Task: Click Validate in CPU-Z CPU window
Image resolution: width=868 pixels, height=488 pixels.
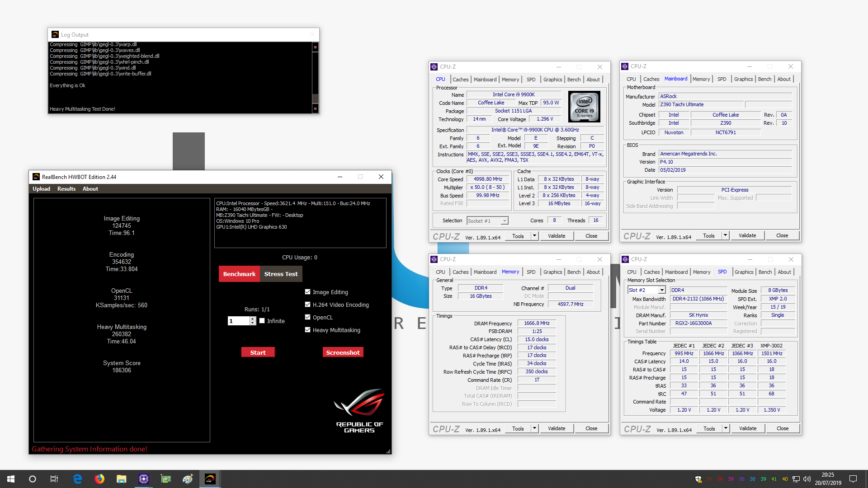Action: click(x=557, y=236)
